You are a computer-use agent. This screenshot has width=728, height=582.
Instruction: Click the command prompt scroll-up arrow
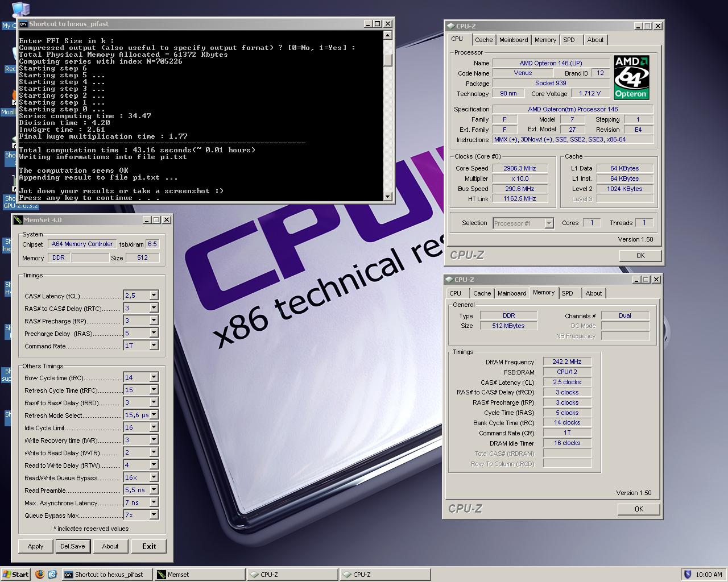click(x=388, y=35)
